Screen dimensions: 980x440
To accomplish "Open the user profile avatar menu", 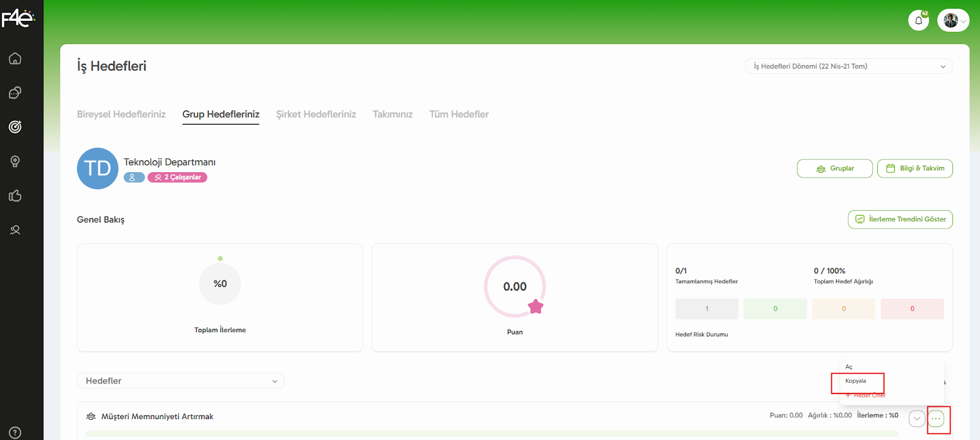I will [953, 21].
